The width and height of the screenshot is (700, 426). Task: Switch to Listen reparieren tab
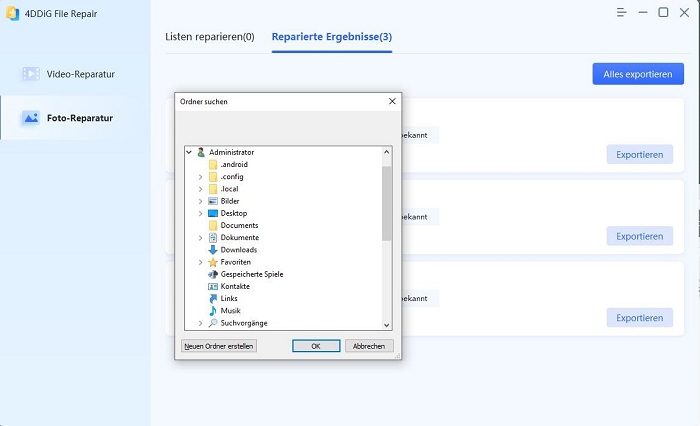pyautogui.click(x=209, y=37)
